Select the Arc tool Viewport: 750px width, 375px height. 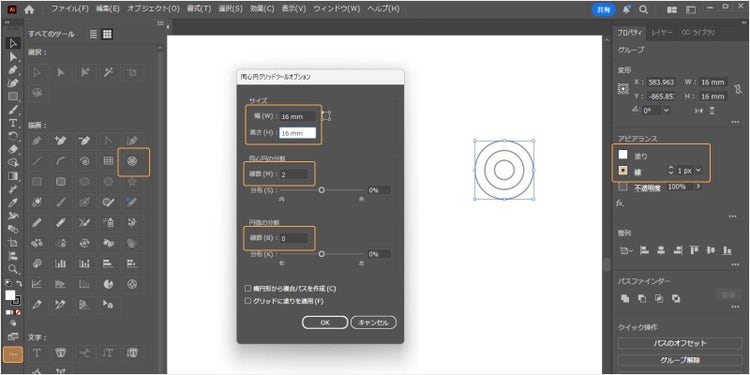61,162
